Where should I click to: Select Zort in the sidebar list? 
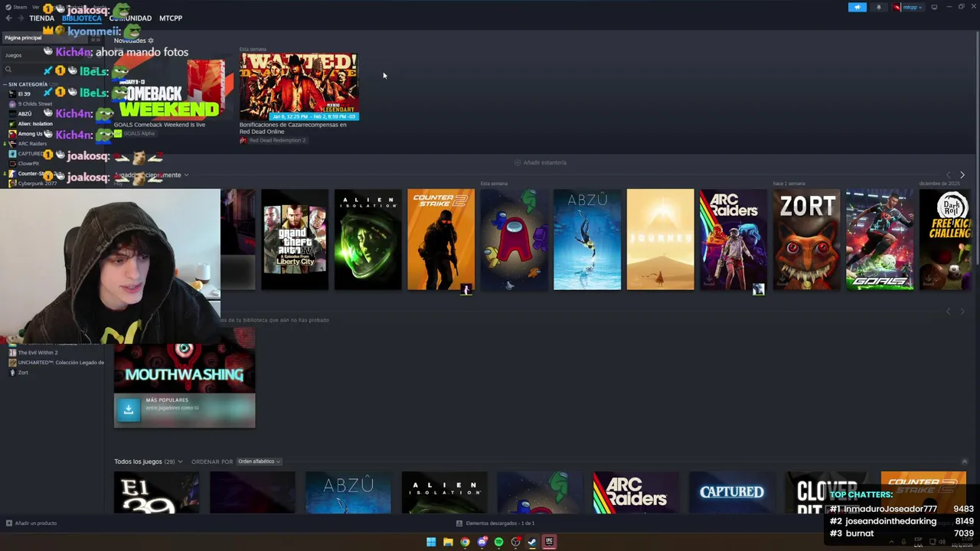coord(18,373)
